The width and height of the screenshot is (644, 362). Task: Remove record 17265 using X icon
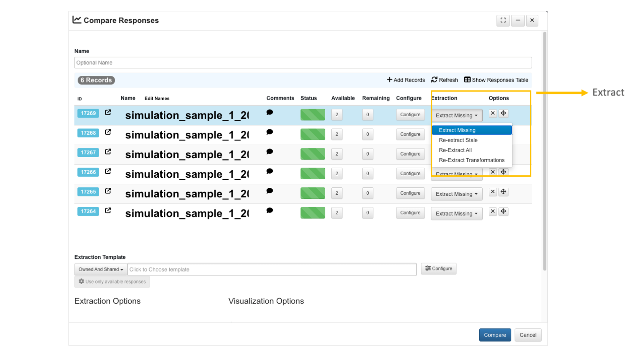[x=492, y=192]
